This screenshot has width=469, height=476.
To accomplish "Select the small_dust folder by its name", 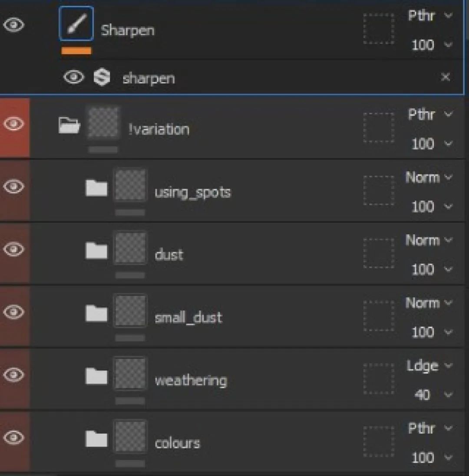I will pyautogui.click(x=188, y=318).
